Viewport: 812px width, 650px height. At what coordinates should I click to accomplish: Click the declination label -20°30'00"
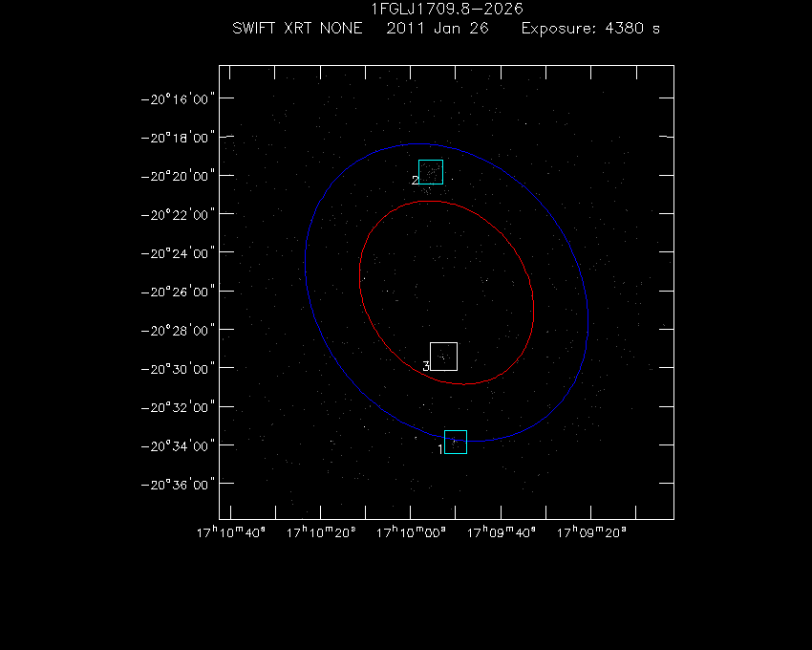178,369
